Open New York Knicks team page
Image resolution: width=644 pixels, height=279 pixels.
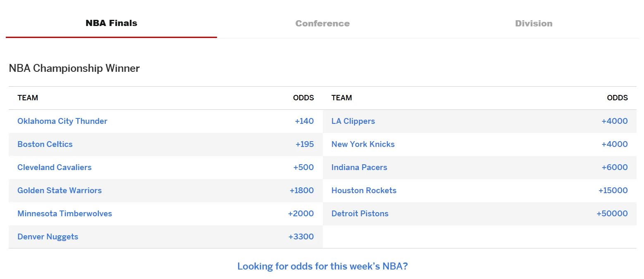[363, 144]
